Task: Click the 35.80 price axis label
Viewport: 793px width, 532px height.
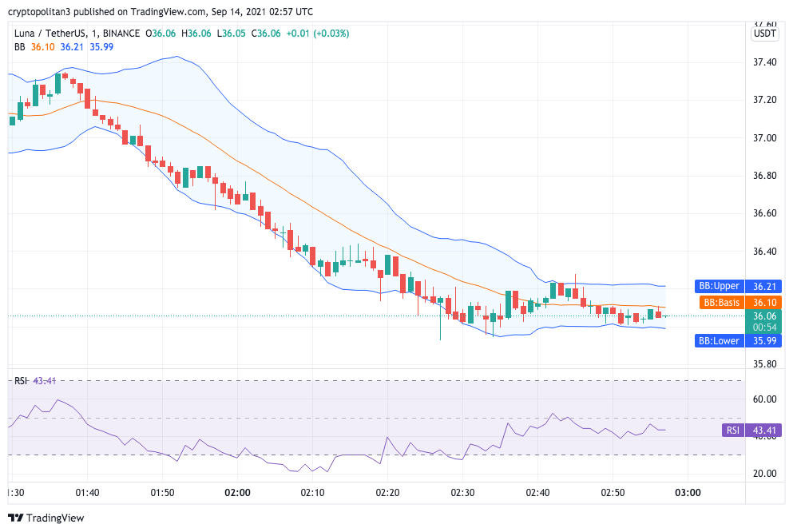Action: [x=765, y=364]
